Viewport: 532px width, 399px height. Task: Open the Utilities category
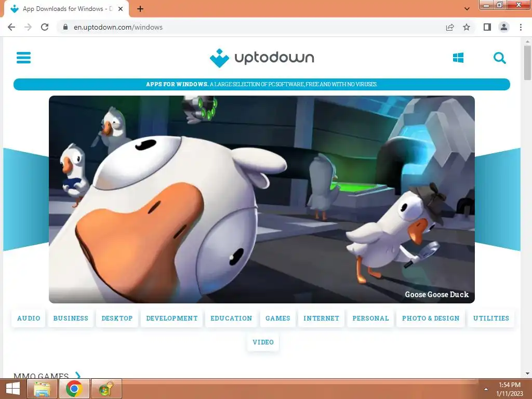coord(491,318)
